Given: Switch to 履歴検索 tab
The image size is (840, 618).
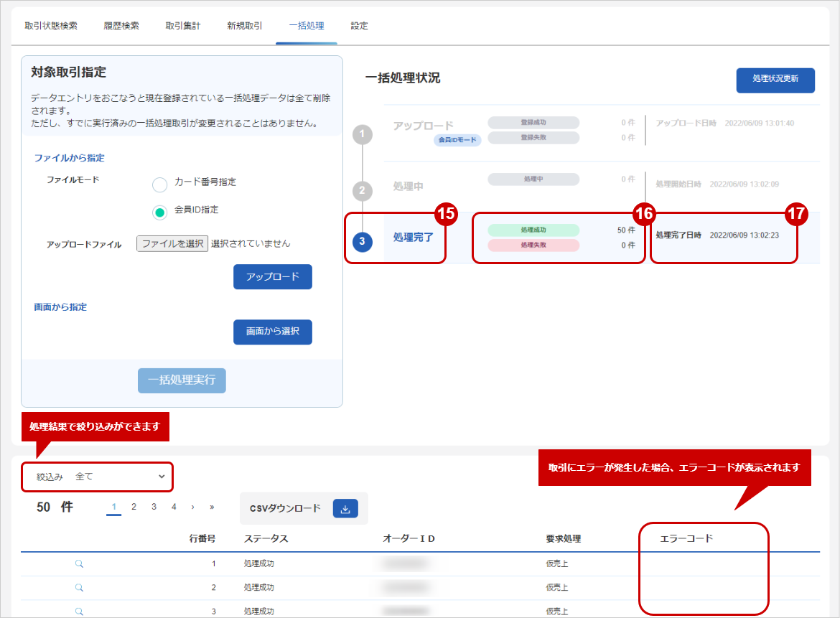Looking at the screenshot, I should 121,26.
